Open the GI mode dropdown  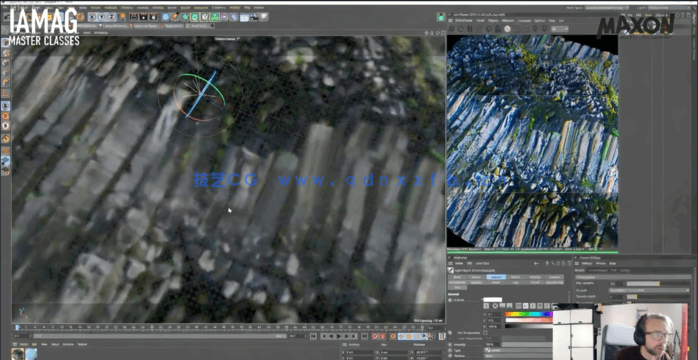pyautogui.click(x=649, y=290)
